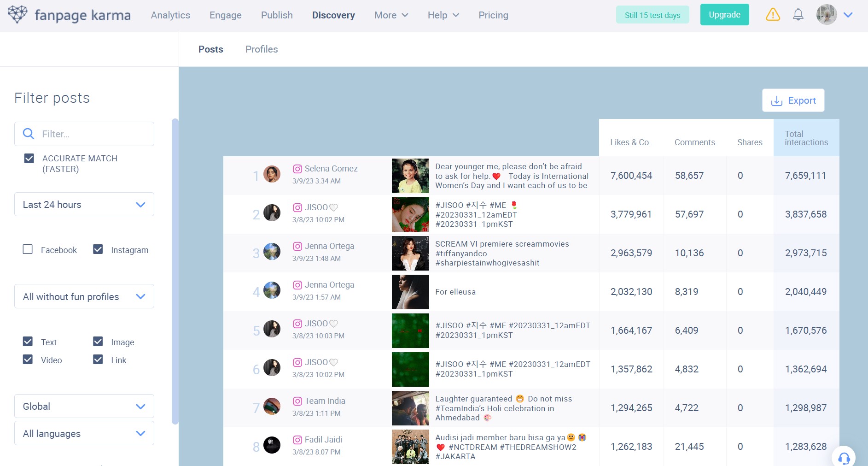
Task: Open Team India Holi post thumbnail
Action: [x=410, y=408]
